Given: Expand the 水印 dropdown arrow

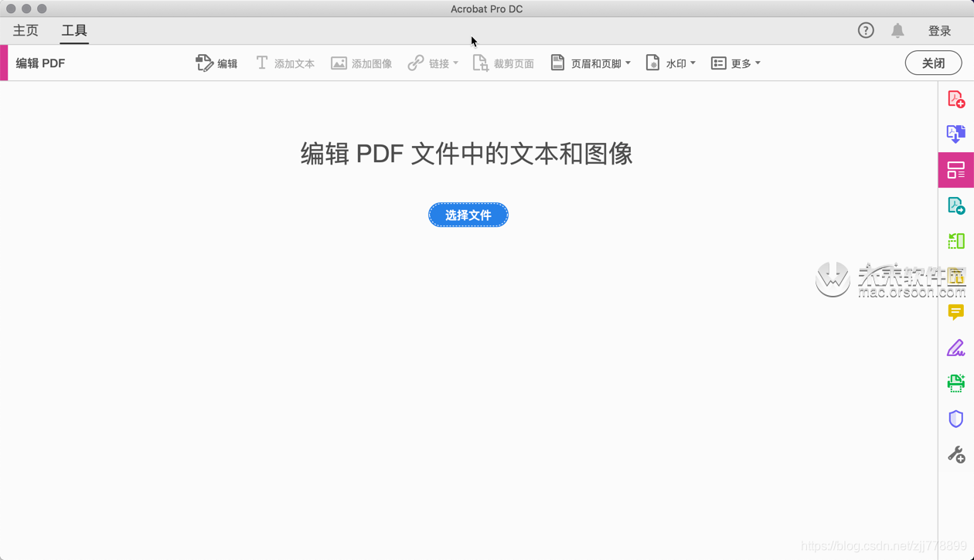Looking at the screenshot, I should click(x=693, y=63).
